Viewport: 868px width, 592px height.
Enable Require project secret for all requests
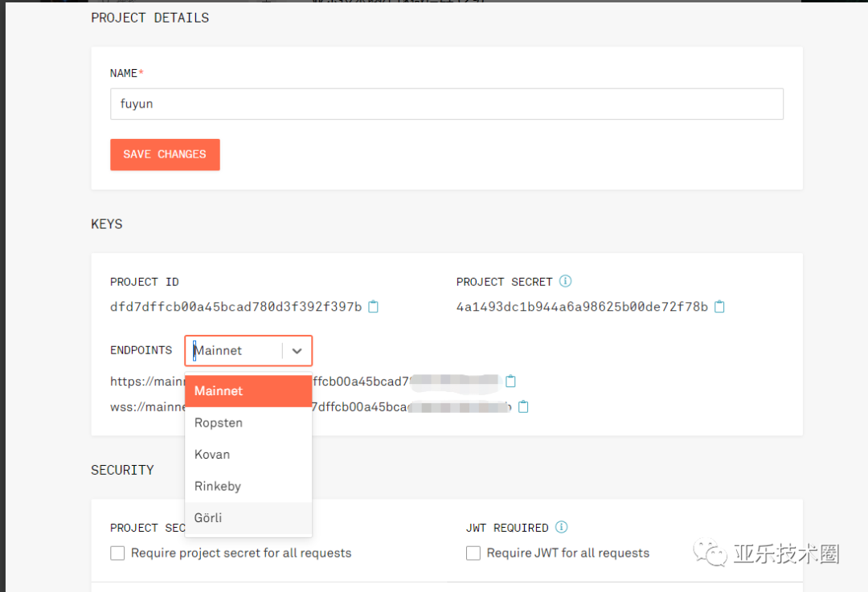point(118,553)
